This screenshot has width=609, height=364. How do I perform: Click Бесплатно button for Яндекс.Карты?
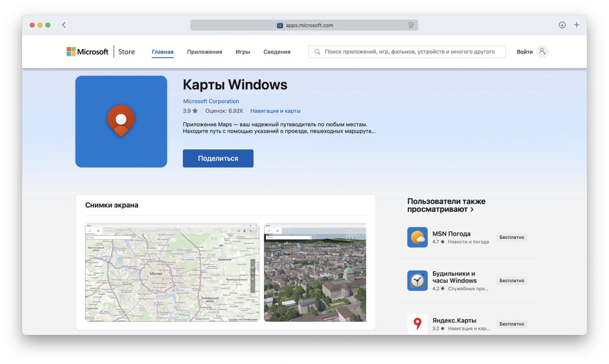(512, 324)
